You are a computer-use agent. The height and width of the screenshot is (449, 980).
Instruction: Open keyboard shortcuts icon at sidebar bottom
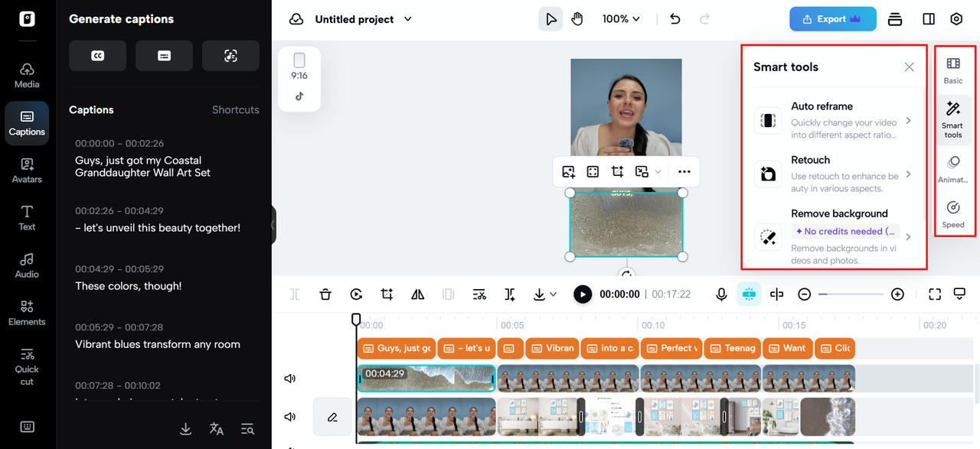[x=27, y=427]
